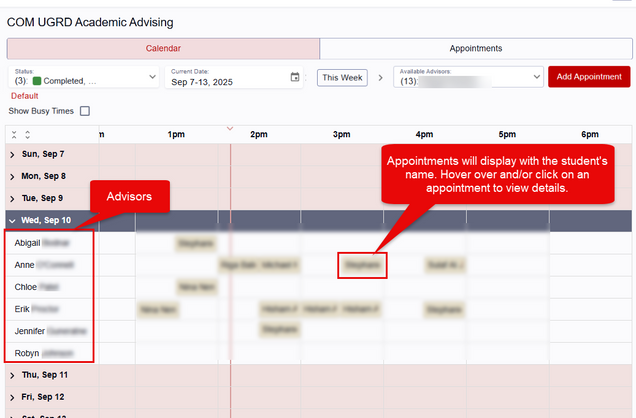Go to next week with right arrow

coord(380,77)
